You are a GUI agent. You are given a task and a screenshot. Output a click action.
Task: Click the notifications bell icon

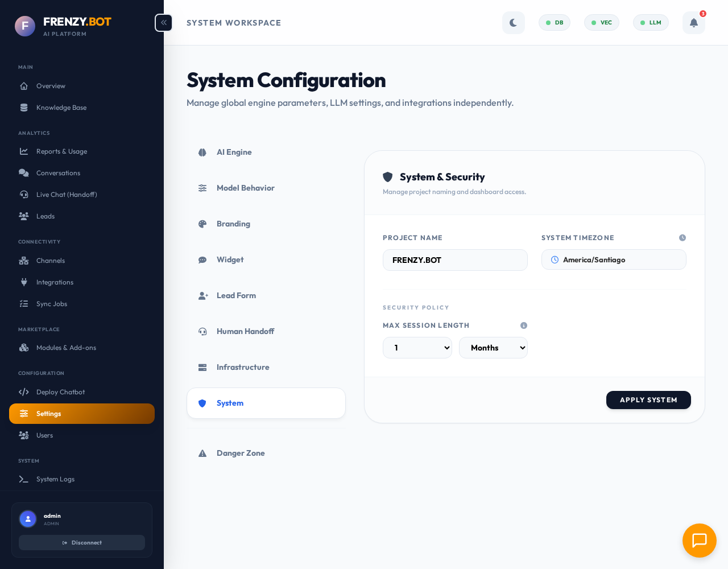[693, 23]
